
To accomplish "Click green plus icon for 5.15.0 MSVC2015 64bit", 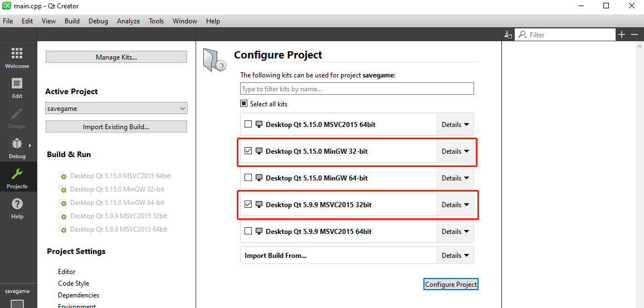I will click(64, 176).
